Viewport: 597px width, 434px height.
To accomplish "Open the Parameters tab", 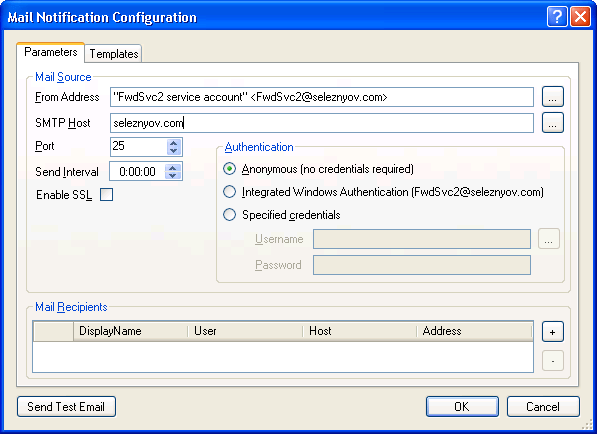I will coord(51,52).
